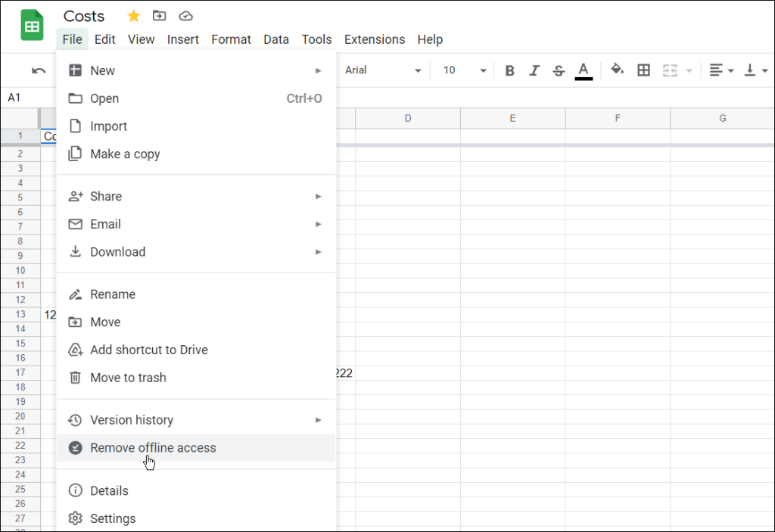Open the fill color picker
The width and height of the screenshot is (775, 532).
click(x=617, y=70)
